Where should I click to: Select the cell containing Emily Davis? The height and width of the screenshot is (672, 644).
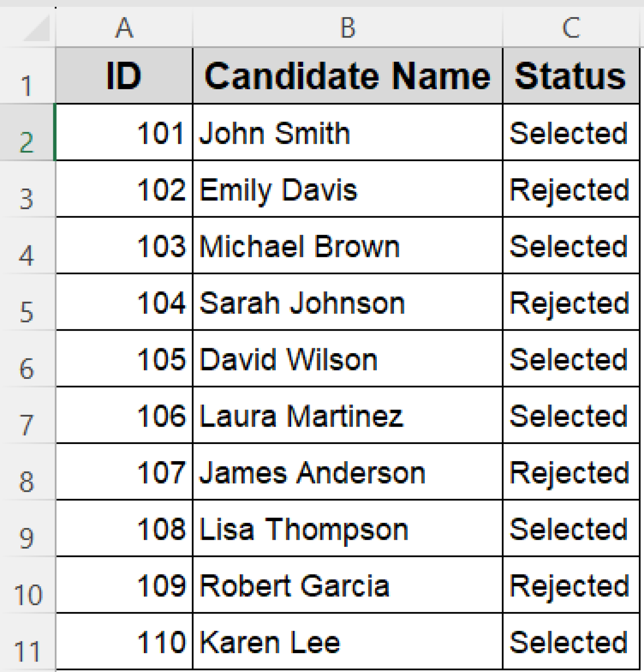(347, 189)
